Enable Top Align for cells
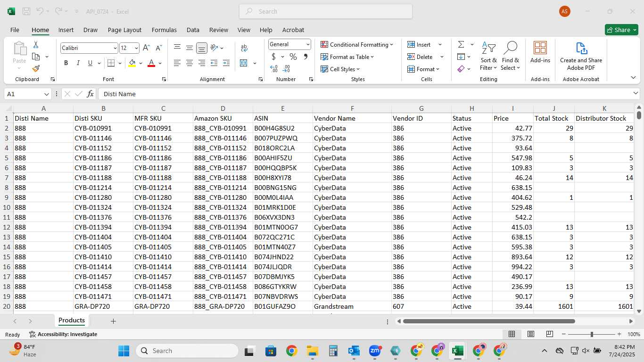The width and height of the screenshot is (644, 362). click(x=177, y=48)
